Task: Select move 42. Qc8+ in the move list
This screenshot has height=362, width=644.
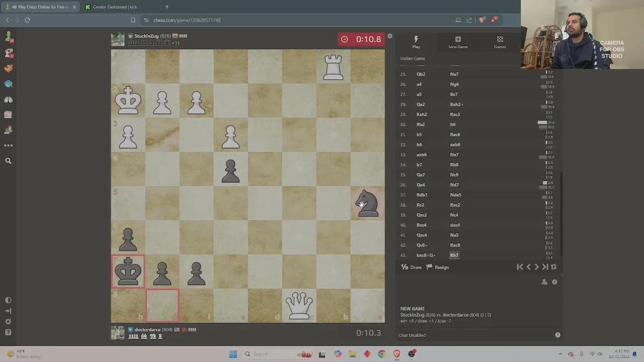Action: [422, 245]
